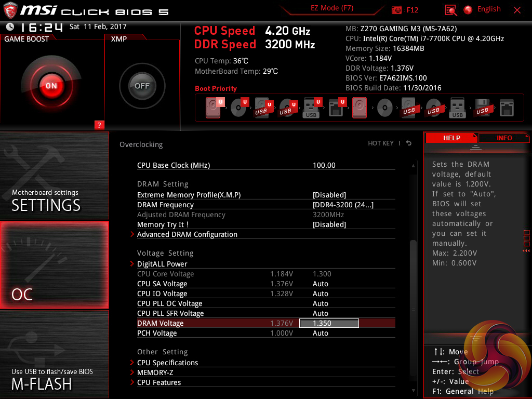
Task: Pick the UEFI USB CD/DVD boot icon
Action: click(288, 108)
